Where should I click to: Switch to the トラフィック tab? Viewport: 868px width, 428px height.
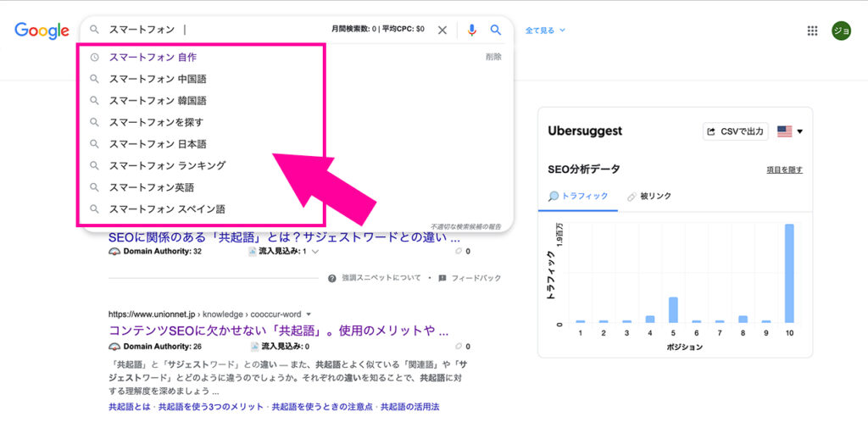[578, 196]
